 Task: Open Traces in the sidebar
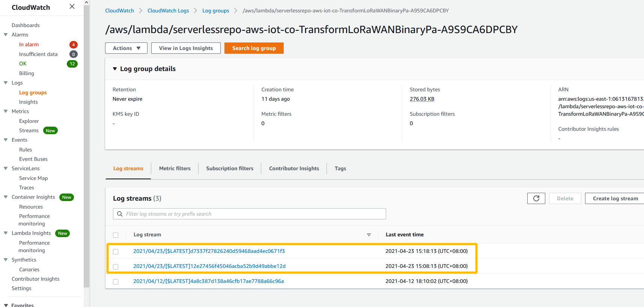tap(27, 188)
